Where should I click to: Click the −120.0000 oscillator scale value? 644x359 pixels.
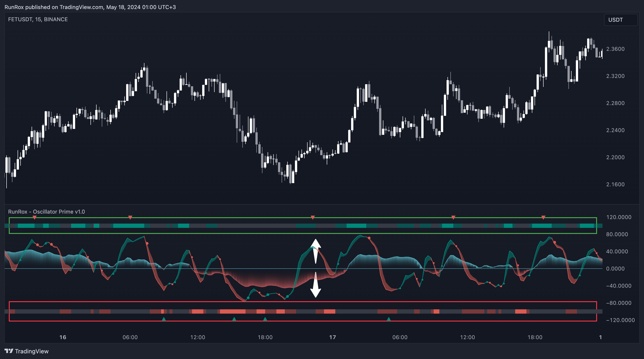[x=621, y=320]
